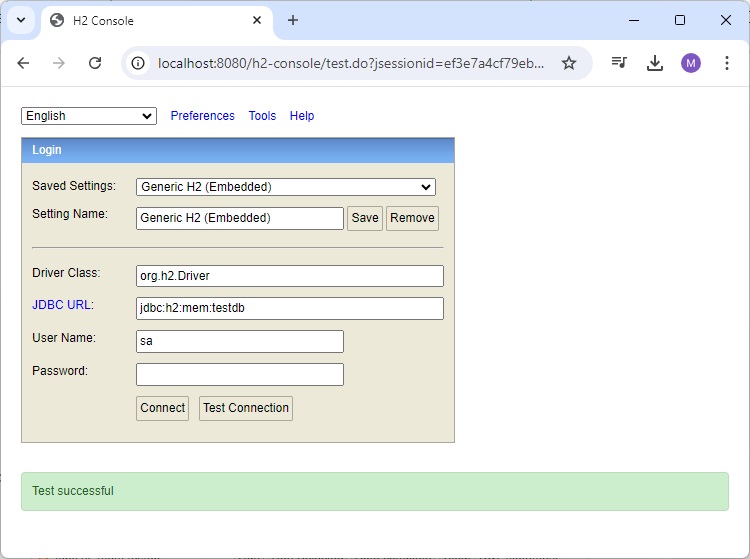Click the 'Saved Settings:' label
The width and height of the screenshot is (750, 559).
(74, 186)
